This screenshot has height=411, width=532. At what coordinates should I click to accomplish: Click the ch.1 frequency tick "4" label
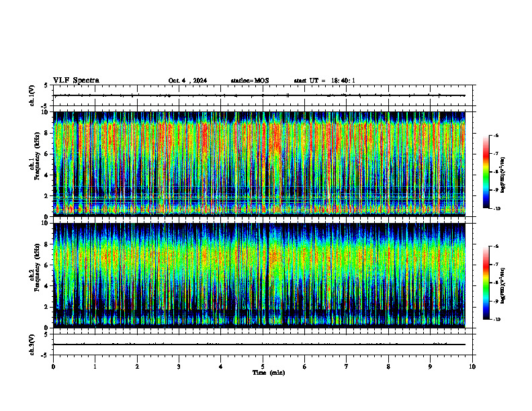click(47, 175)
